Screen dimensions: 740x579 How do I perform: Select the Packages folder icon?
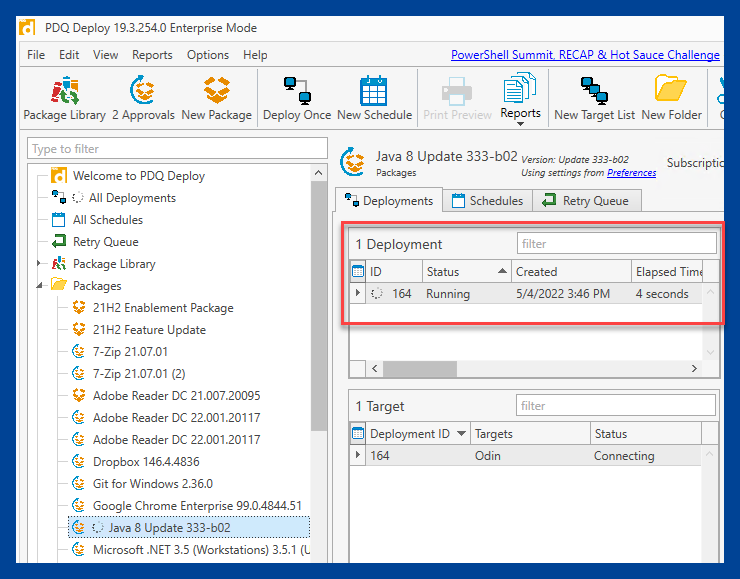59,285
